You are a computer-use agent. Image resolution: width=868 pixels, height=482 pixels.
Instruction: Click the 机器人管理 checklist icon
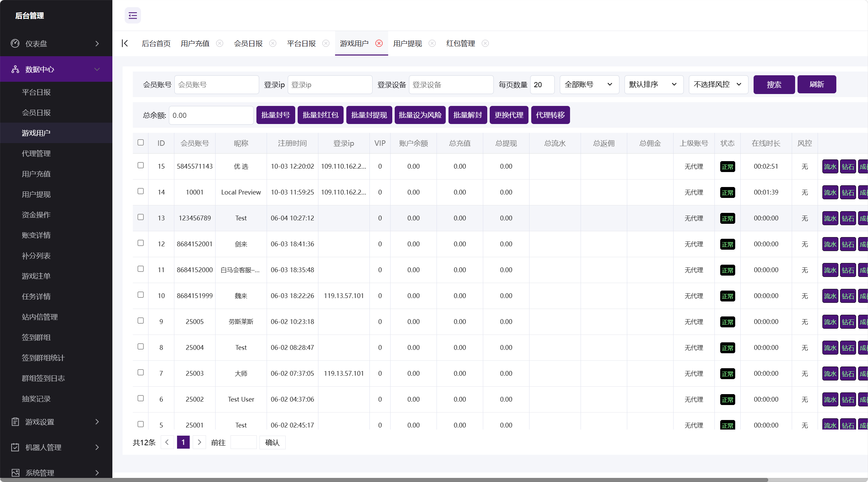pos(15,447)
